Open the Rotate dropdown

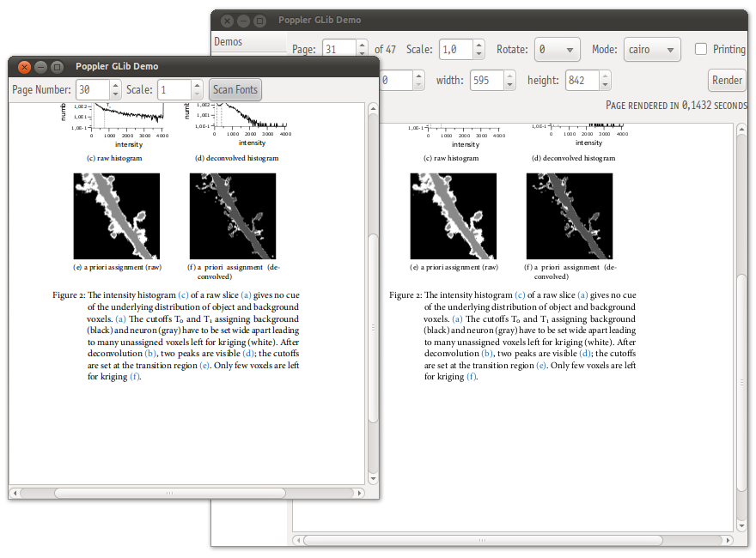tap(558, 50)
